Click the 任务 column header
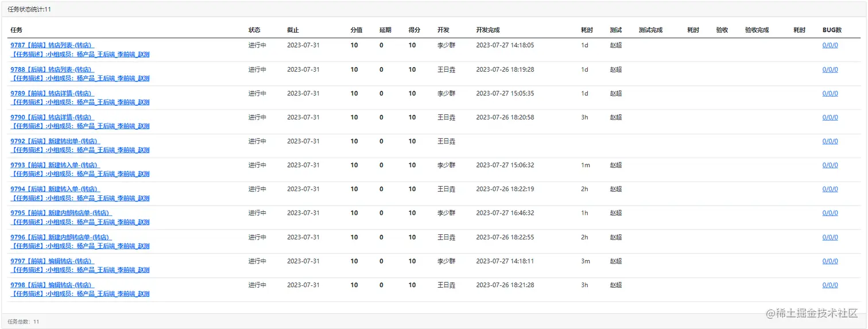Image resolution: width=868 pixels, height=329 pixels. pyautogui.click(x=16, y=30)
